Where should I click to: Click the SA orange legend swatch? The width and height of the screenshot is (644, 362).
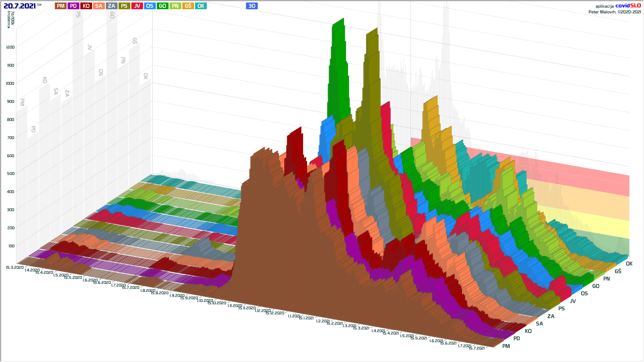coord(99,6)
